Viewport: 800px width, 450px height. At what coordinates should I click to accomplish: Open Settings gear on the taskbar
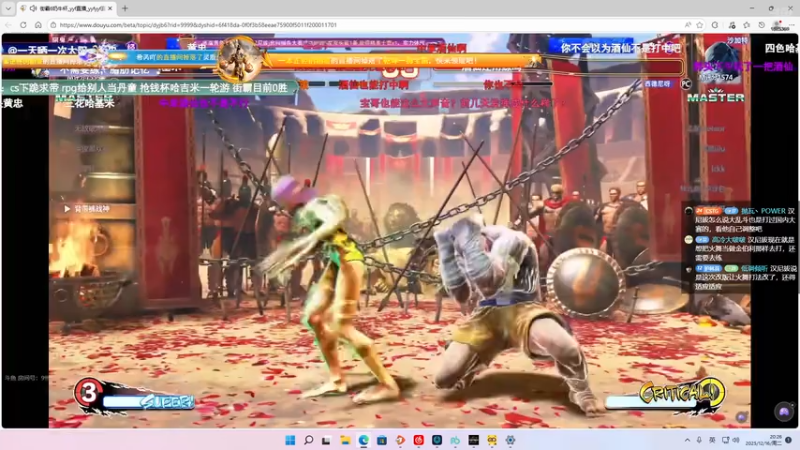pyautogui.click(x=510, y=440)
